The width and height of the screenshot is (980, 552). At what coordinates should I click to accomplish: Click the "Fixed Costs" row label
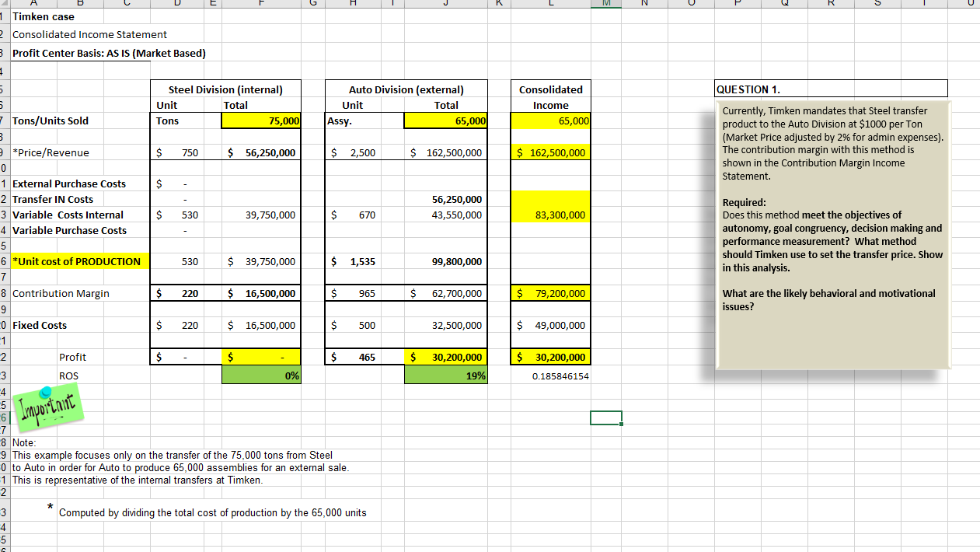pyautogui.click(x=40, y=325)
